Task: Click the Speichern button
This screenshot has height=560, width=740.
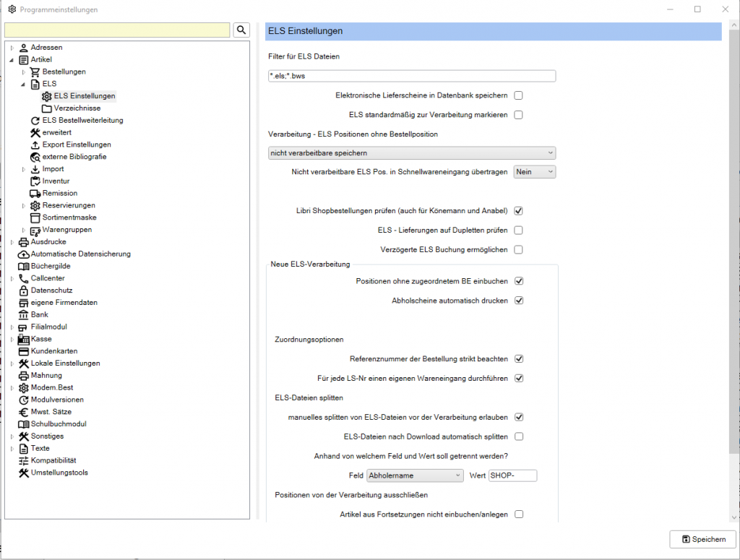Action: coord(702,539)
